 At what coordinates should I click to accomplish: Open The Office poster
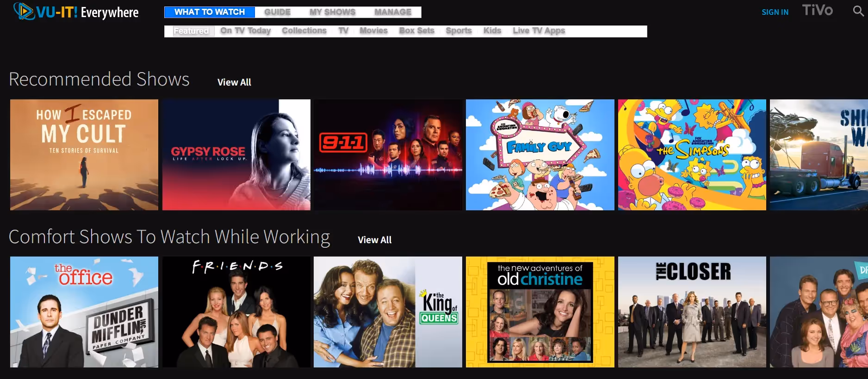coord(84,312)
